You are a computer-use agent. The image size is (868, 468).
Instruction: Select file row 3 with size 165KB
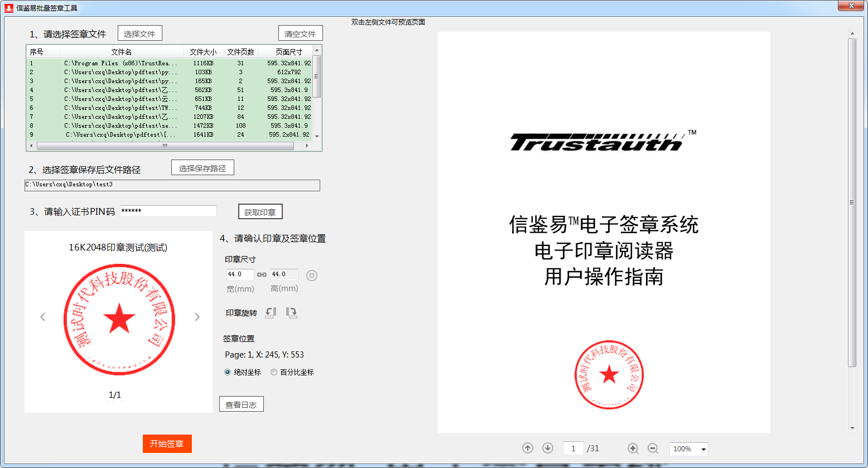click(x=170, y=81)
